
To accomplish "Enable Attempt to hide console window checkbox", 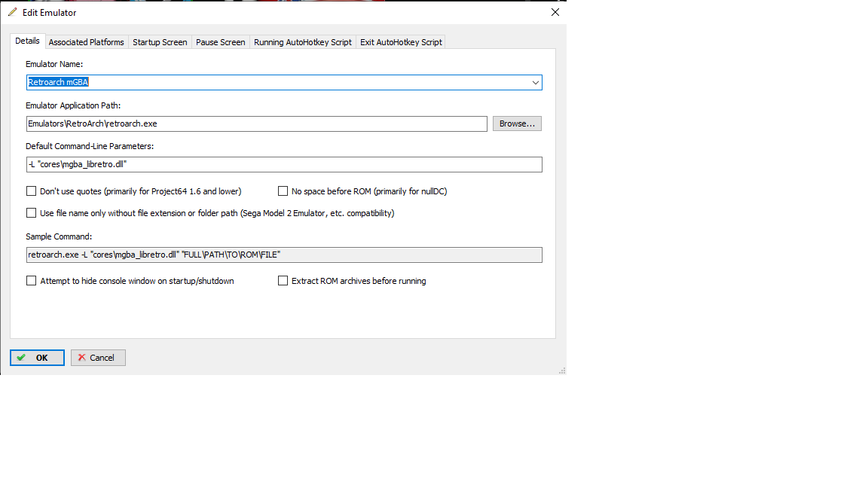I will (31, 281).
